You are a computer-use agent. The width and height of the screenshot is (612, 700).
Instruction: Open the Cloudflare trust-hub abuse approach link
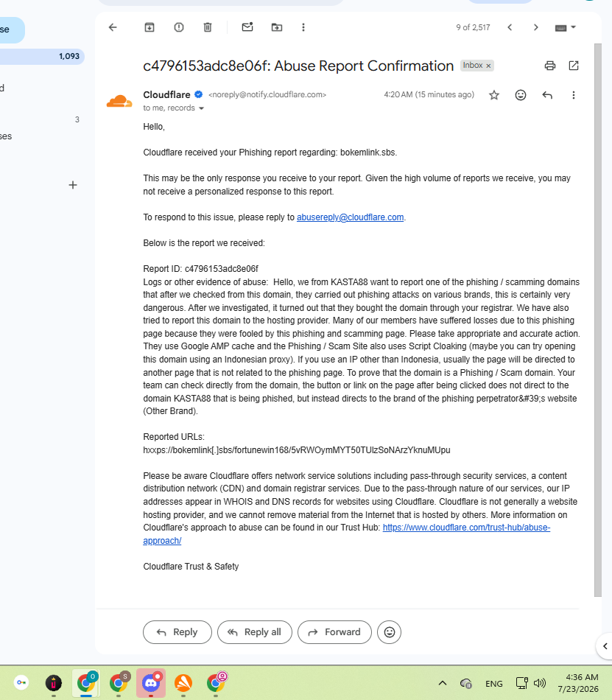[x=466, y=528]
